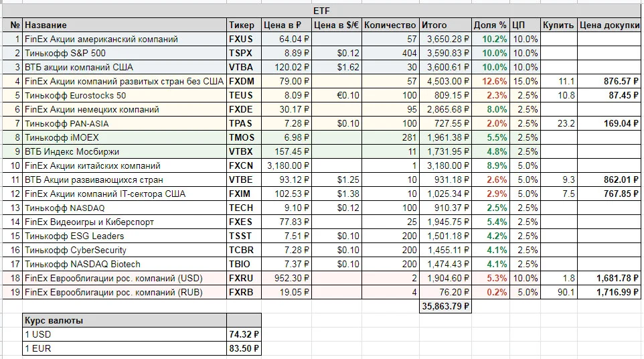Select the €0.10 price cell
Screen dimensions: 644x359
point(336,95)
